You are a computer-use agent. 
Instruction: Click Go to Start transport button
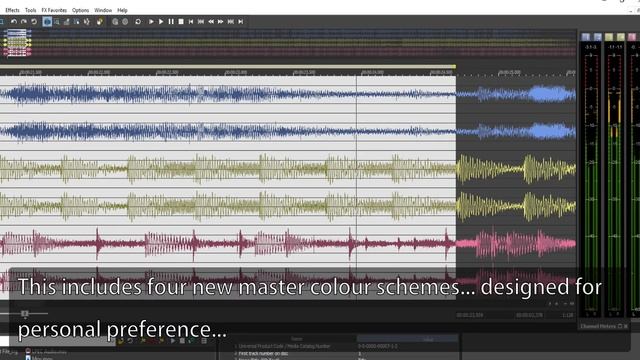[x=191, y=22]
